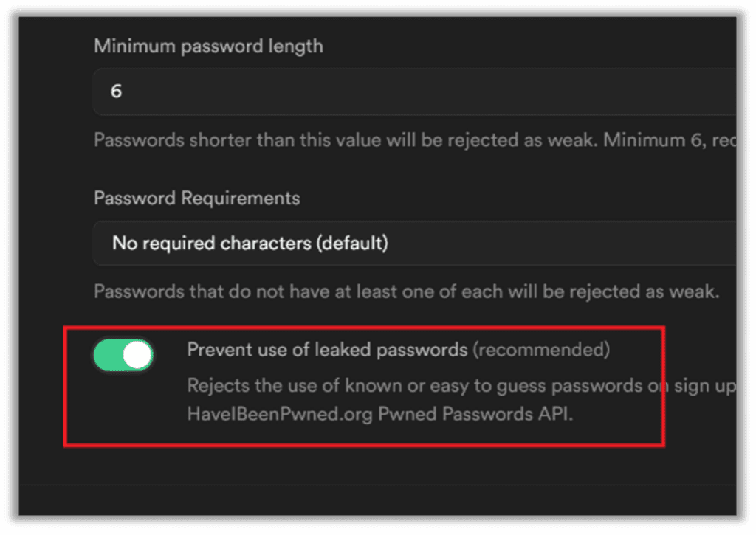Select the value 6 in the length box
The height and width of the screenshot is (535, 756).
(x=117, y=91)
